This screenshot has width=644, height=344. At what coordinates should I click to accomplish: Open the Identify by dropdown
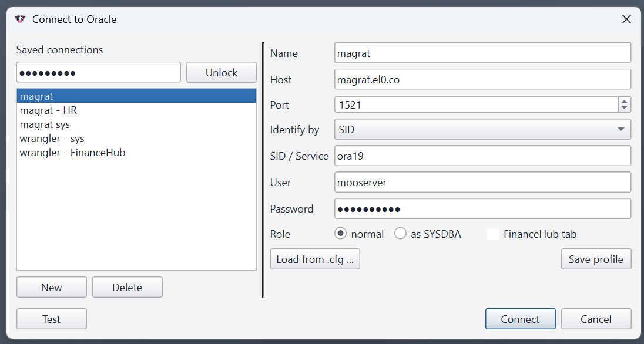482,130
